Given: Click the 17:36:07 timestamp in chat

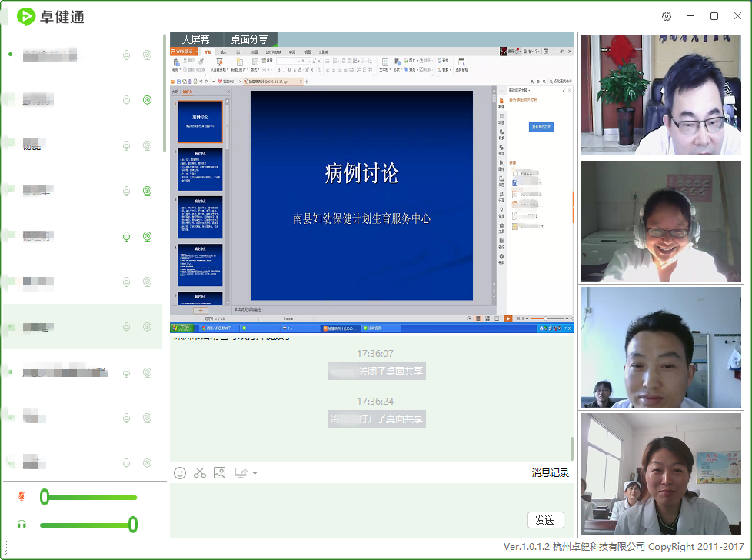Looking at the screenshot, I should coord(375,354).
